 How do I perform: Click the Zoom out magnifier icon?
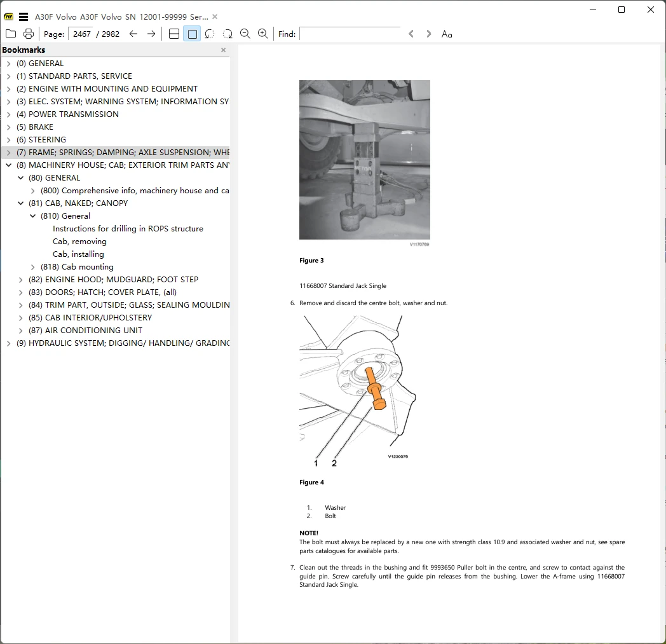click(245, 34)
